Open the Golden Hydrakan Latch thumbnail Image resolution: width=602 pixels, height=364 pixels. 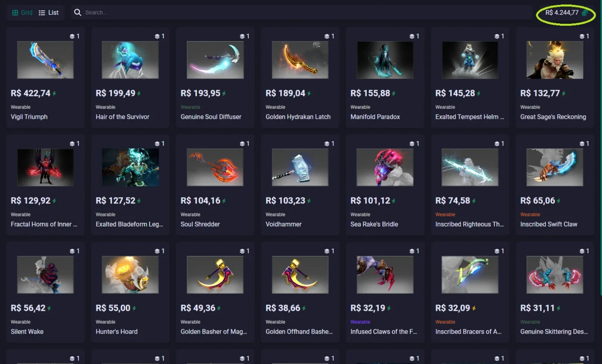coord(300,60)
